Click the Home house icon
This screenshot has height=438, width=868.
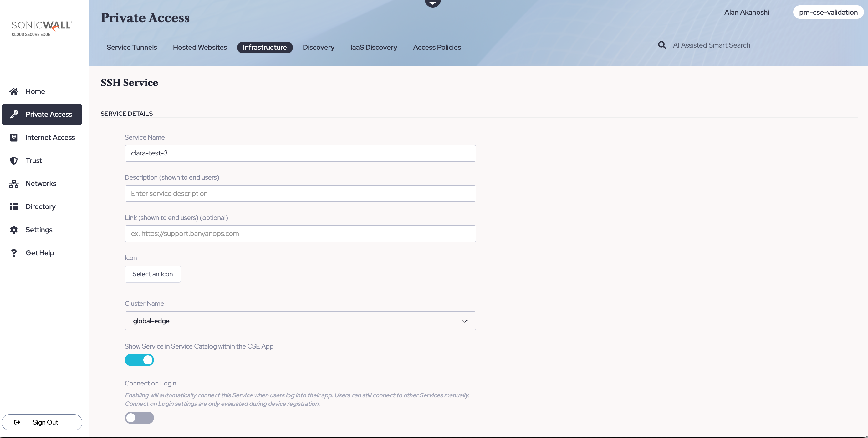pyautogui.click(x=14, y=91)
